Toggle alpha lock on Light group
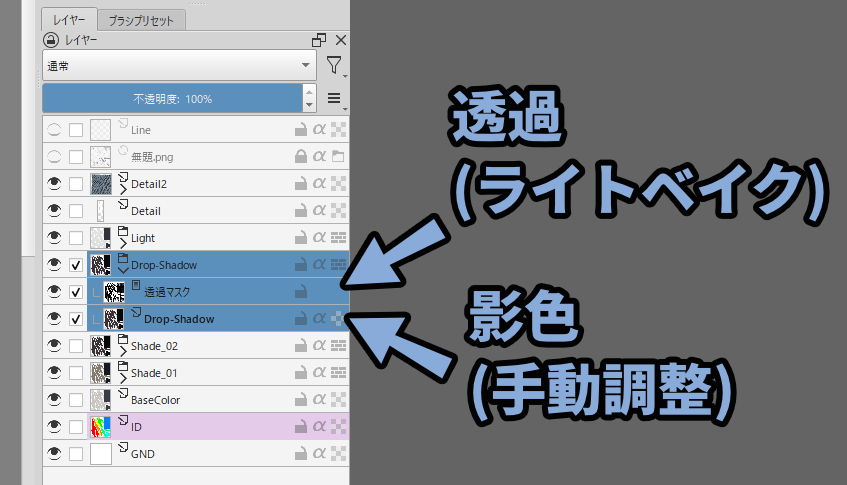Screen dimensions: 847x485 coord(319,238)
